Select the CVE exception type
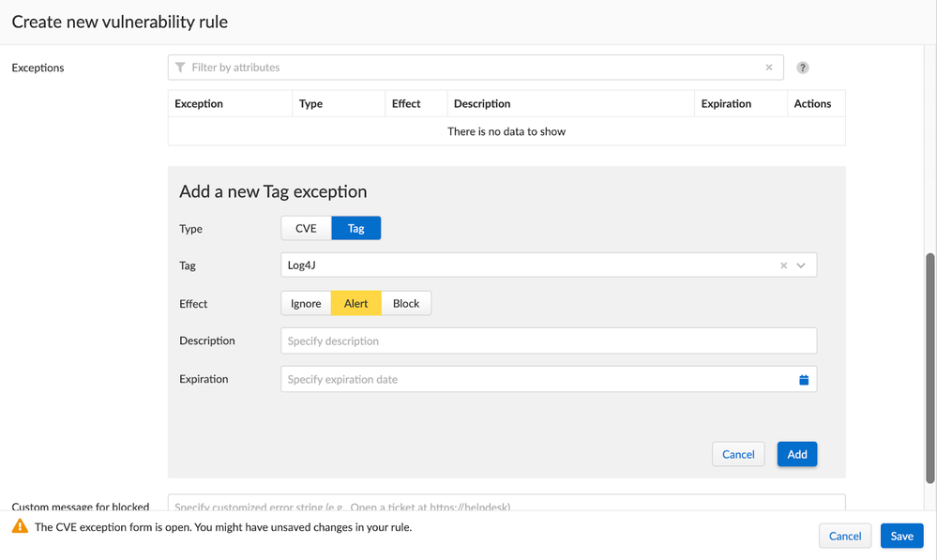 point(306,228)
